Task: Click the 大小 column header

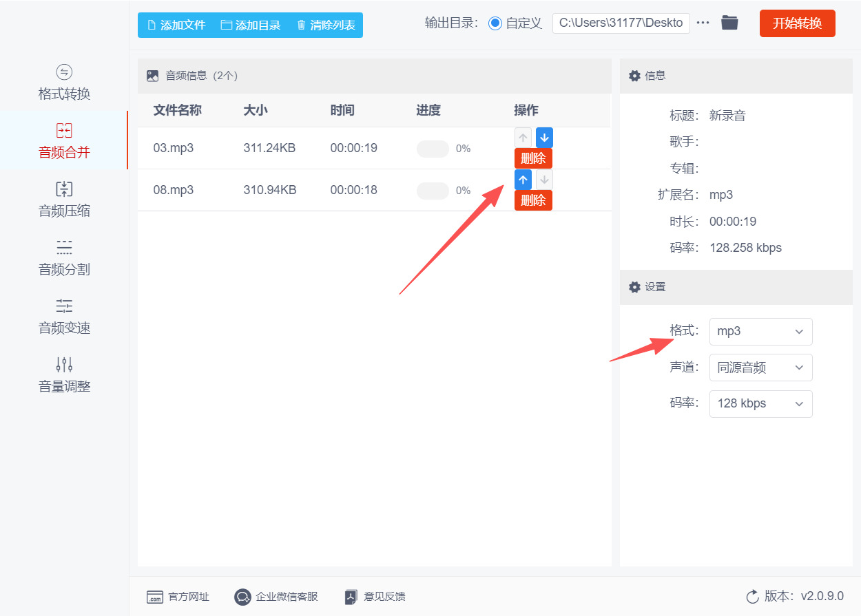Action: [x=256, y=110]
